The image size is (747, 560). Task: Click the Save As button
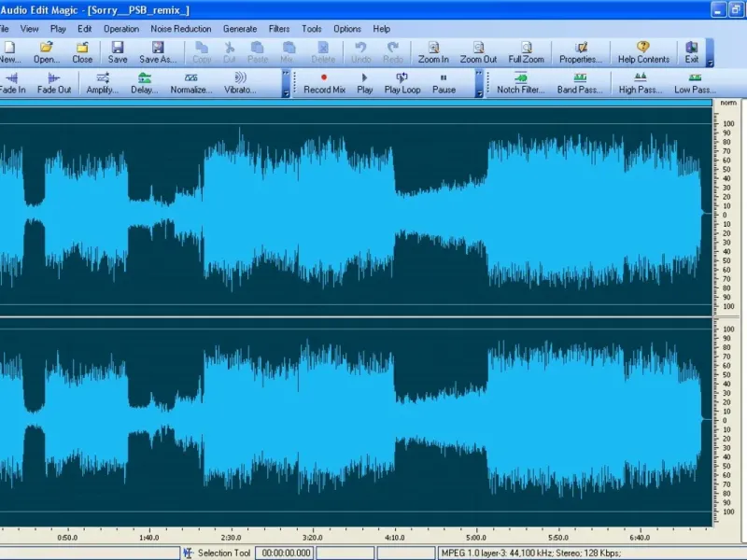(x=157, y=51)
